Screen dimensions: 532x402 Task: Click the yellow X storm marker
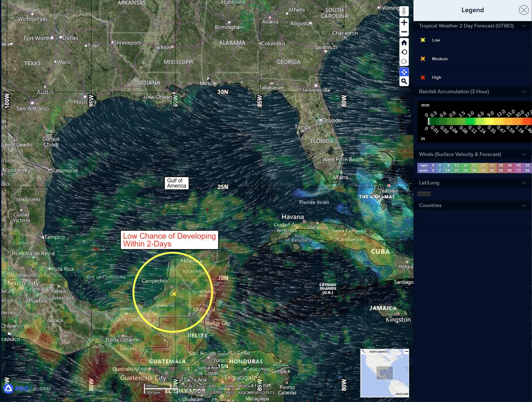[x=174, y=294]
